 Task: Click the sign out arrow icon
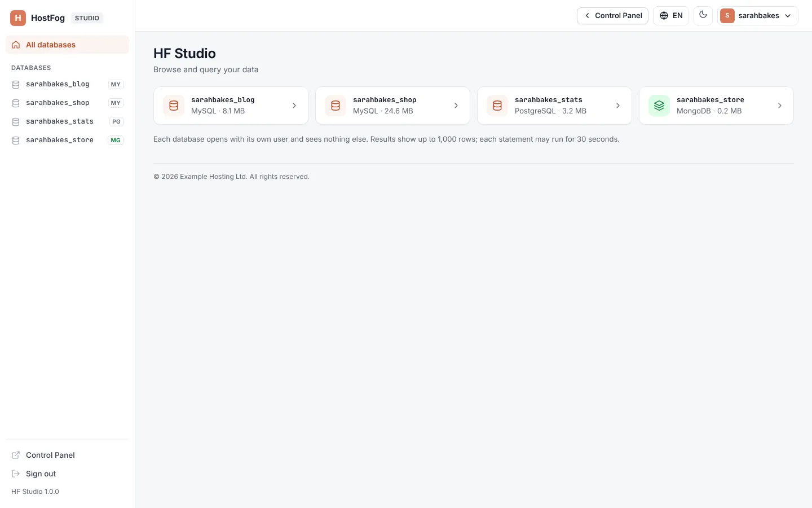pos(16,474)
